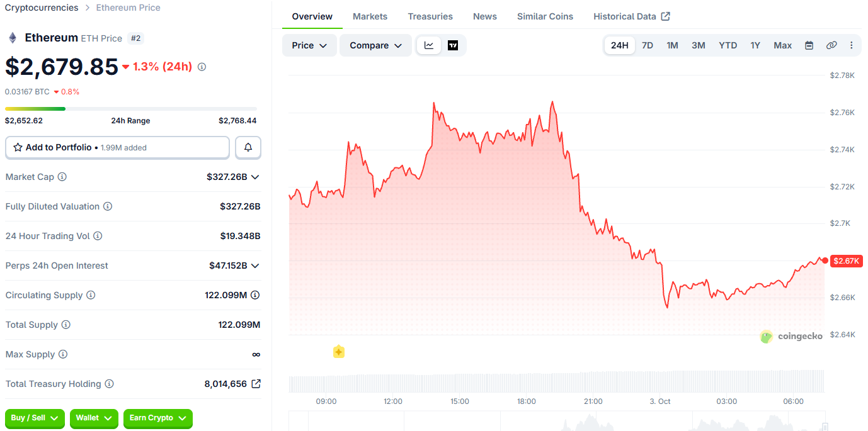Click the $2,768.44 range high value
The width and height of the screenshot is (868, 431).
click(x=237, y=121)
